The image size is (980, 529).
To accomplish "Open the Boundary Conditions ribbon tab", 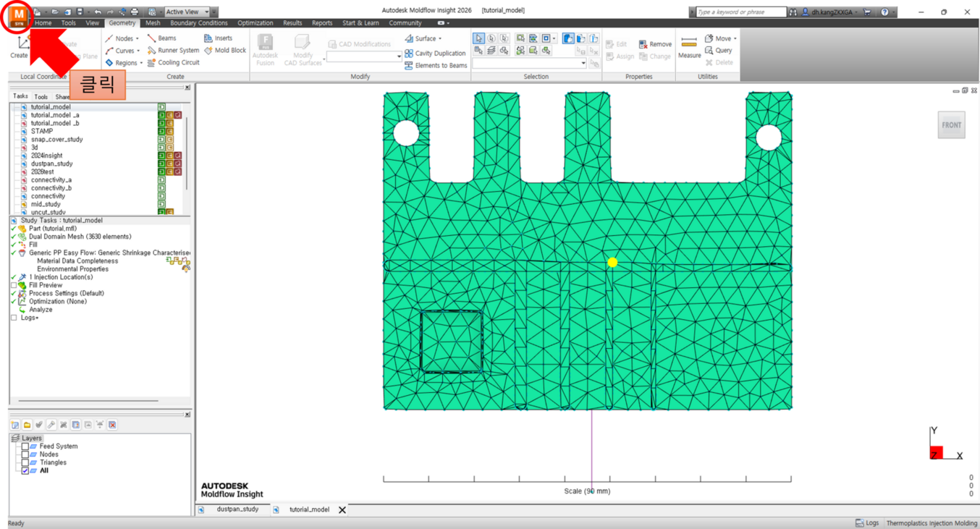I will (x=198, y=23).
